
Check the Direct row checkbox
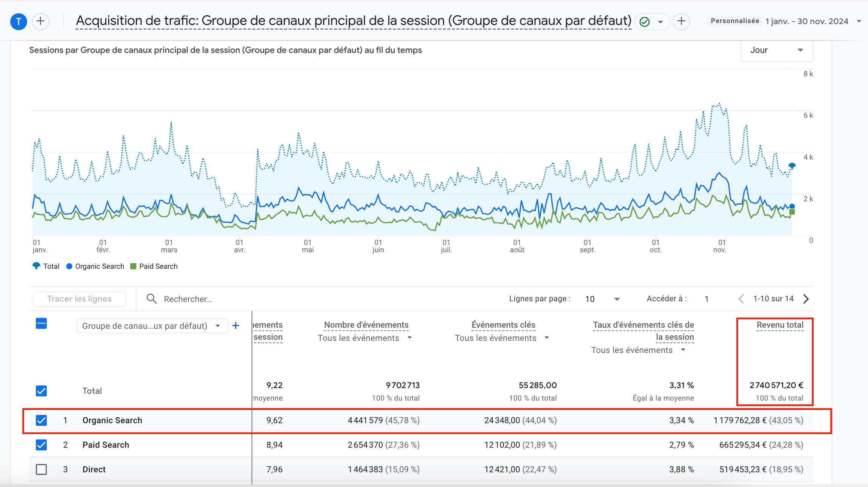click(x=42, y=469)
